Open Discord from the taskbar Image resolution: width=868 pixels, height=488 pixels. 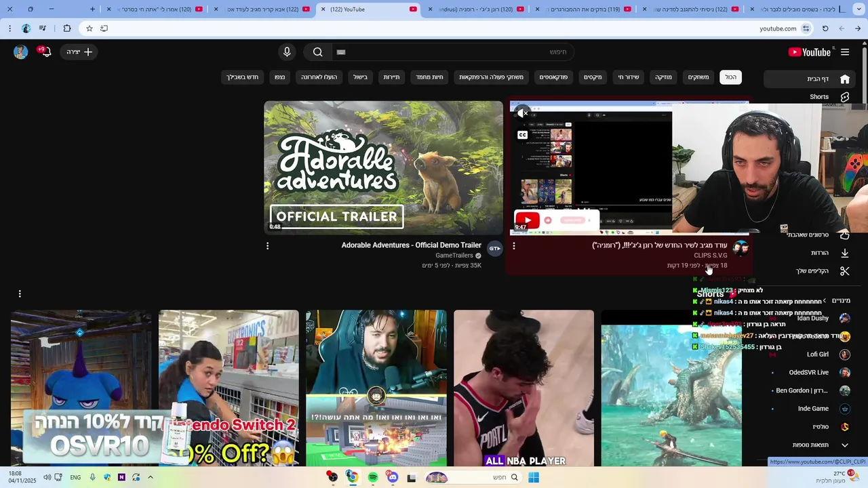tap(392, 477)
